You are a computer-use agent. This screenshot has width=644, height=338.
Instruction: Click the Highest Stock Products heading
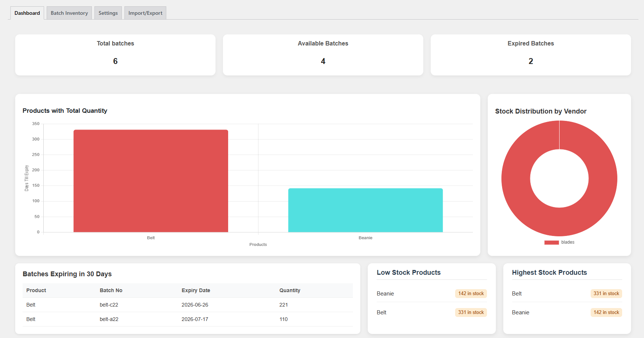[x=549, y=273]
